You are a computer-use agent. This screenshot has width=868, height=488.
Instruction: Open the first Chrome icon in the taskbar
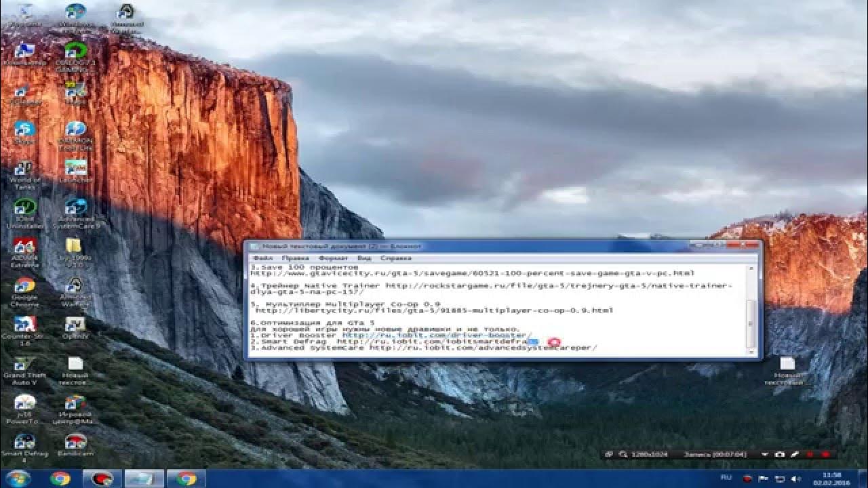(60, 479)
